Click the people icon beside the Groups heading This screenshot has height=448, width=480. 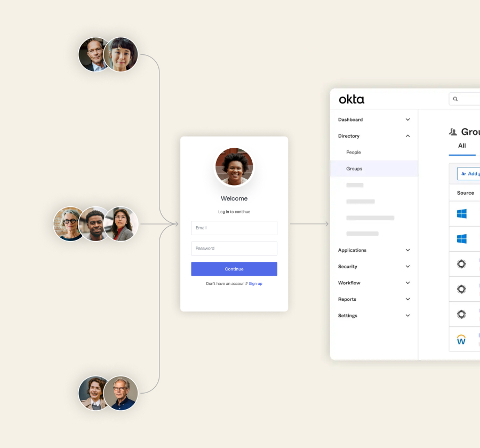453,132
